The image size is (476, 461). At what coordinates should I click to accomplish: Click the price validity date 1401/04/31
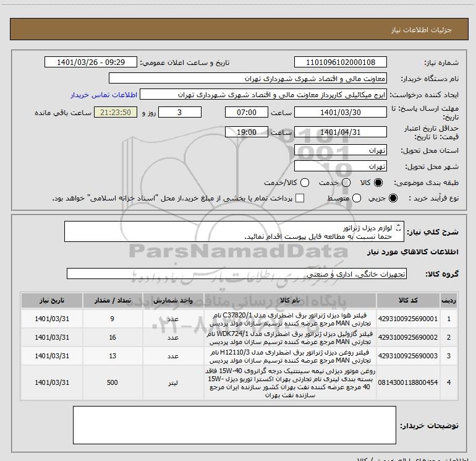click(x=340, y=132)
